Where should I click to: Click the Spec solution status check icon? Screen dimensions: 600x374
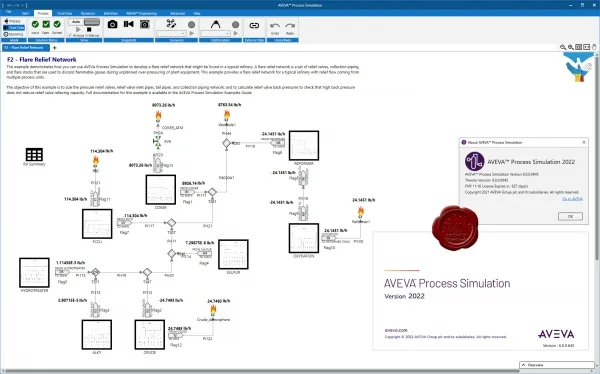46,24
